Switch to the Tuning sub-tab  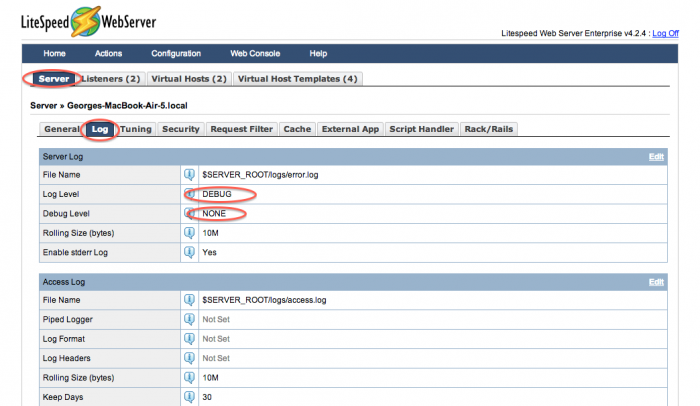[x=136, y=129]
